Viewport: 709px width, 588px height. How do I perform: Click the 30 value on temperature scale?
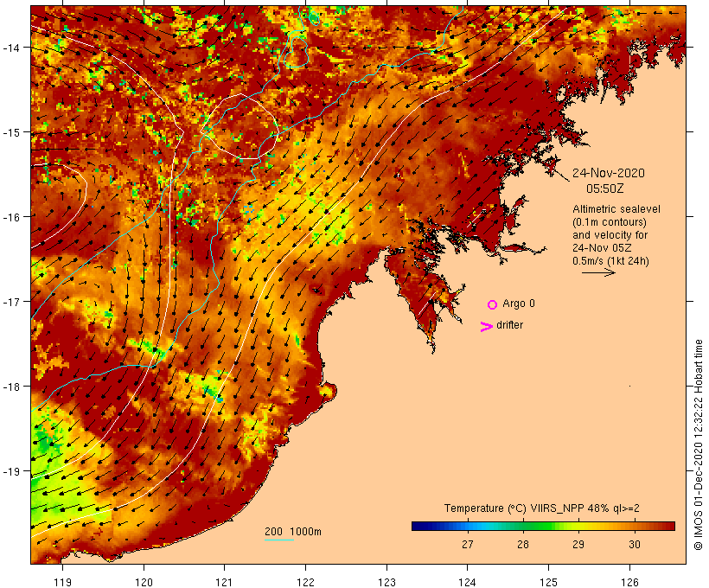(635, 544)
